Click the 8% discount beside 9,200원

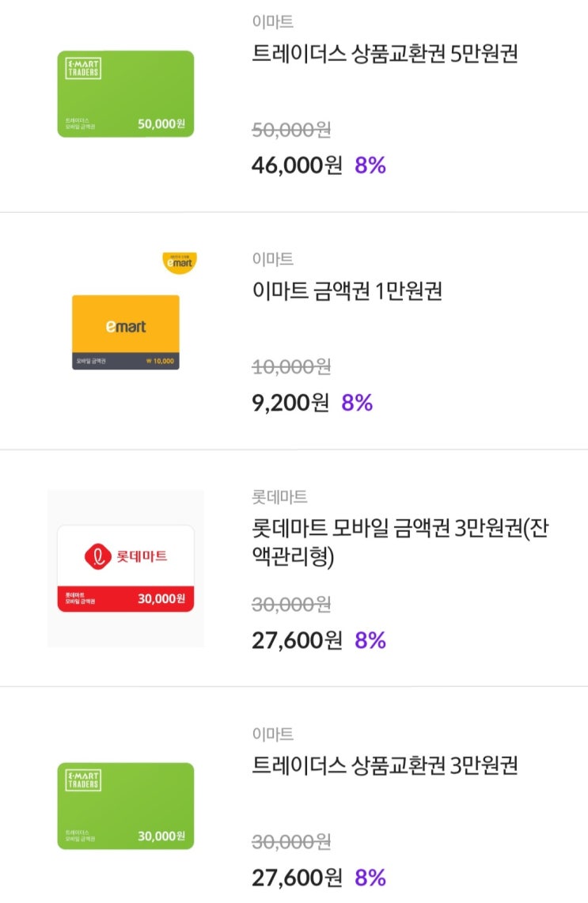point(357,403)
